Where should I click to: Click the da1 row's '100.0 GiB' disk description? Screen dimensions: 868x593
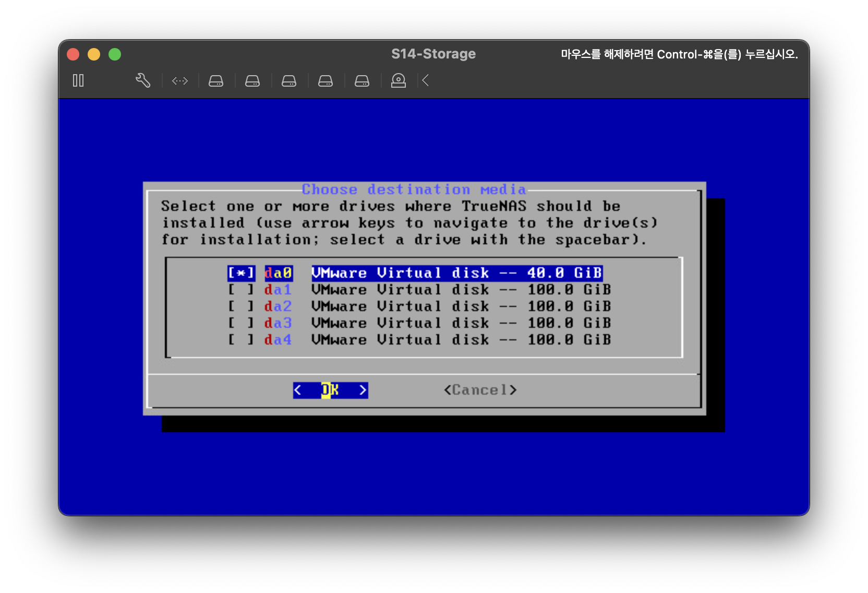pos(461,290)
